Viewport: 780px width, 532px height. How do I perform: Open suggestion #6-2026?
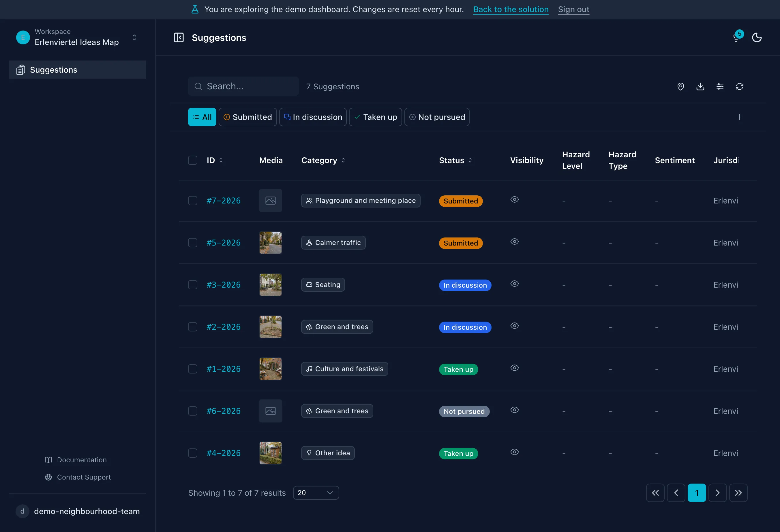pyautogui.click(x=224, y=411)
